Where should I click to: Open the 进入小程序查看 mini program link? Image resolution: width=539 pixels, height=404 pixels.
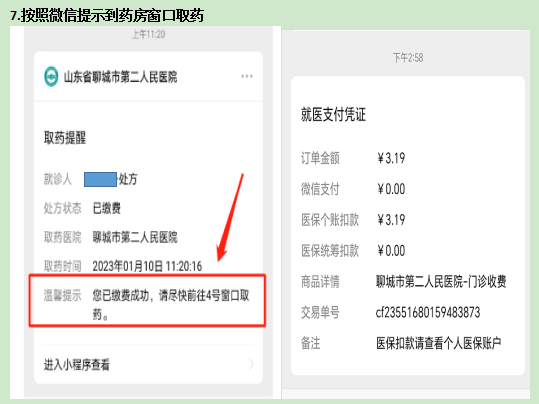coord(148,364)
